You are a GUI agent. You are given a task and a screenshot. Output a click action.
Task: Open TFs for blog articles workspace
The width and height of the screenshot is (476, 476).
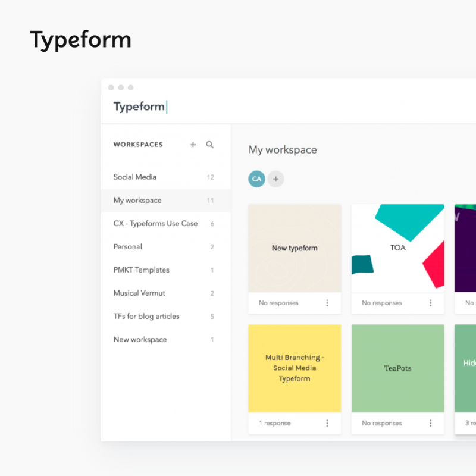tap(166, 317)
